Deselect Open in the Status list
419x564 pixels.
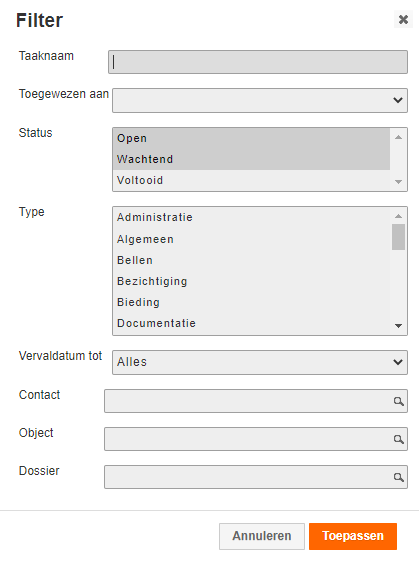pyautogui.click(x=251, y=138)
